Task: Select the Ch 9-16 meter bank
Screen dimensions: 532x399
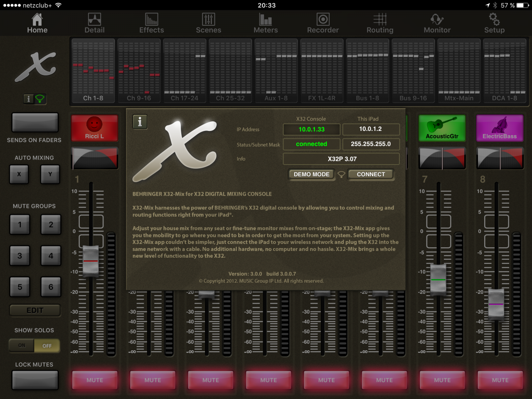Action: pos(139,71)
